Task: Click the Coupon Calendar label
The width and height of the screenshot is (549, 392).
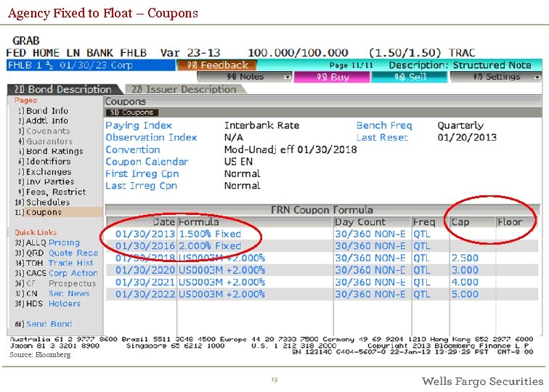Action: (147, 162)
